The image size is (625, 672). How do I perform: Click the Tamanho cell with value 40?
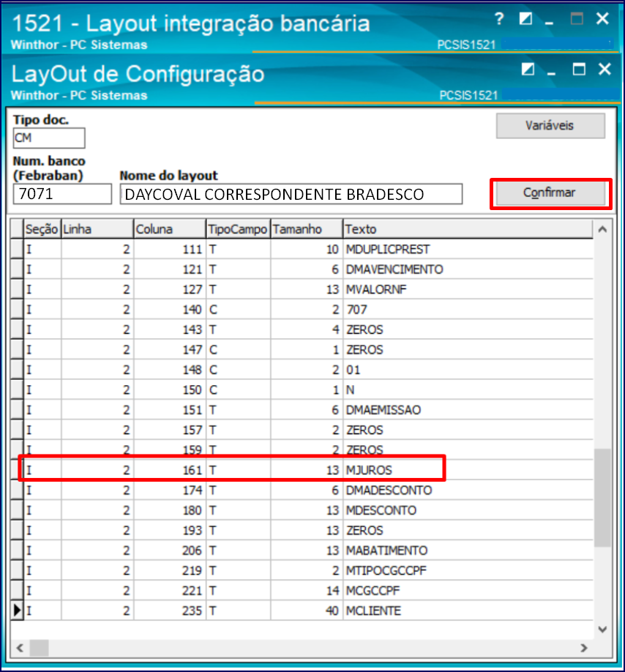point(307,611)
